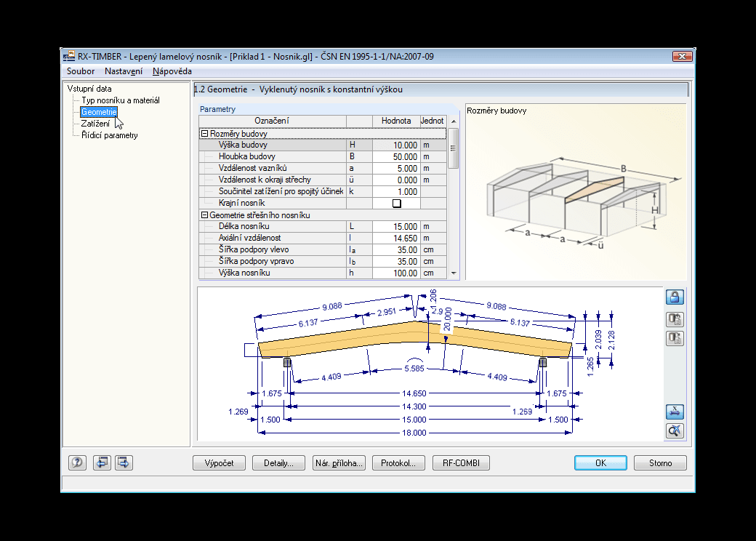Image resolution: width=756 pixels, height=541 pixels.
Task: Click parameters table scroll-down arrow
Action: (x=454, y=273)
